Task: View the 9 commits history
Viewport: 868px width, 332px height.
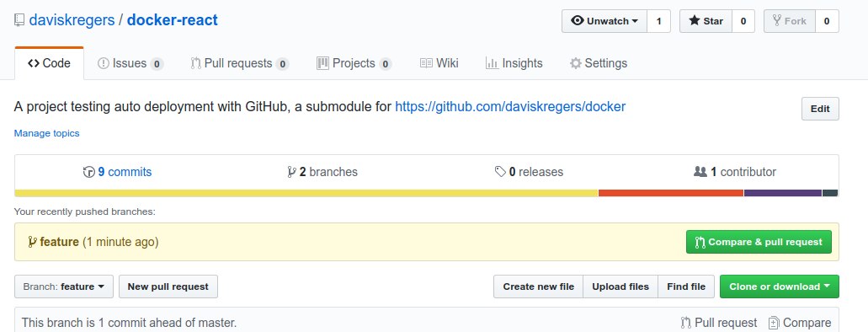Action: [x=117, y=172]
